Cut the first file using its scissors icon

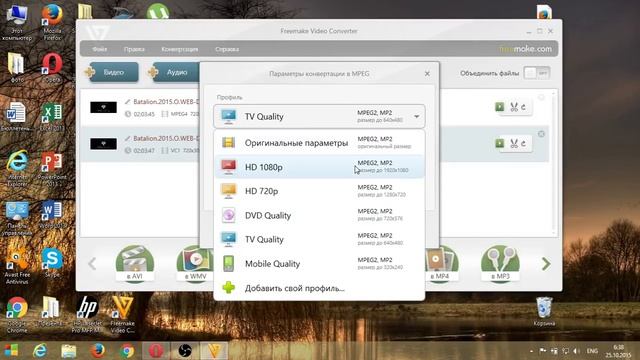(x=514, y=107)
